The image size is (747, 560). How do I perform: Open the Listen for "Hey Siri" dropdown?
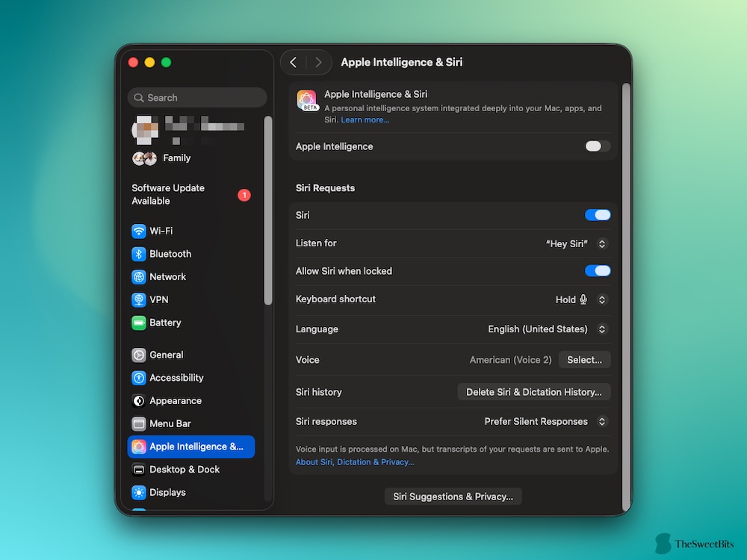tap(577, 243)
